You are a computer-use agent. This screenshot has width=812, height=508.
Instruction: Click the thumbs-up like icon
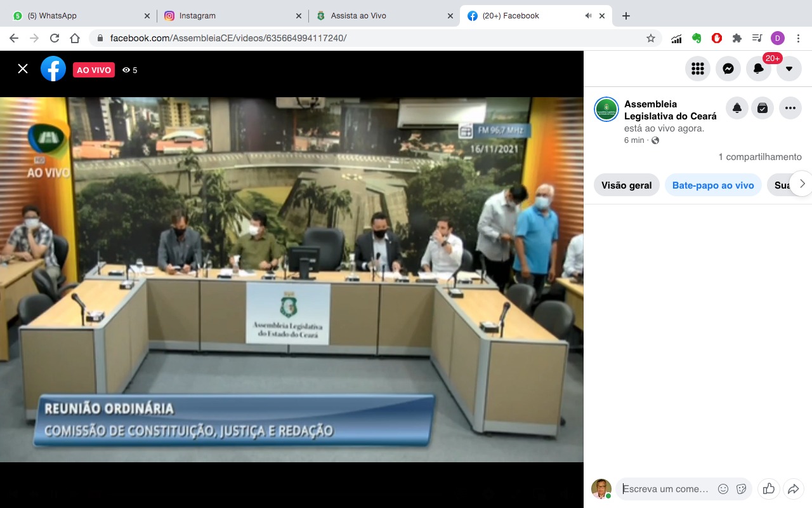pyautogui.click(x=769, y=488)
